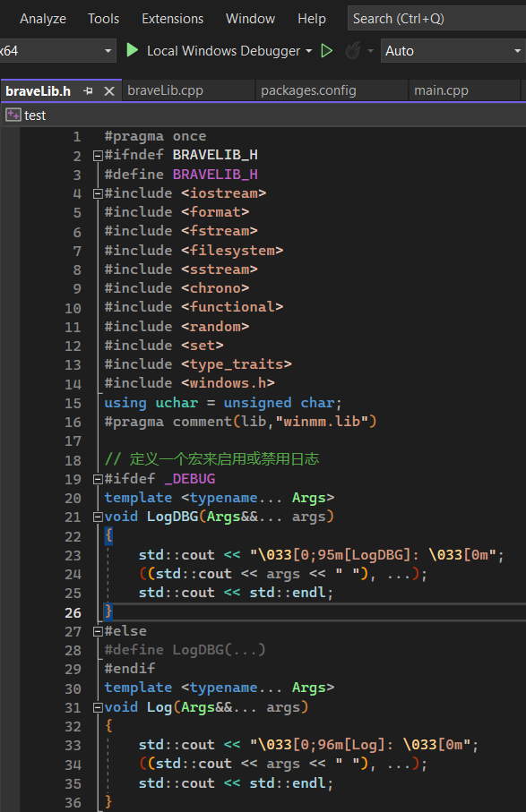Image resolution: width=526 pixels, height=812 pixels.
Task: Click '_DEBUG' on line 19
Action: coord(190,479)
